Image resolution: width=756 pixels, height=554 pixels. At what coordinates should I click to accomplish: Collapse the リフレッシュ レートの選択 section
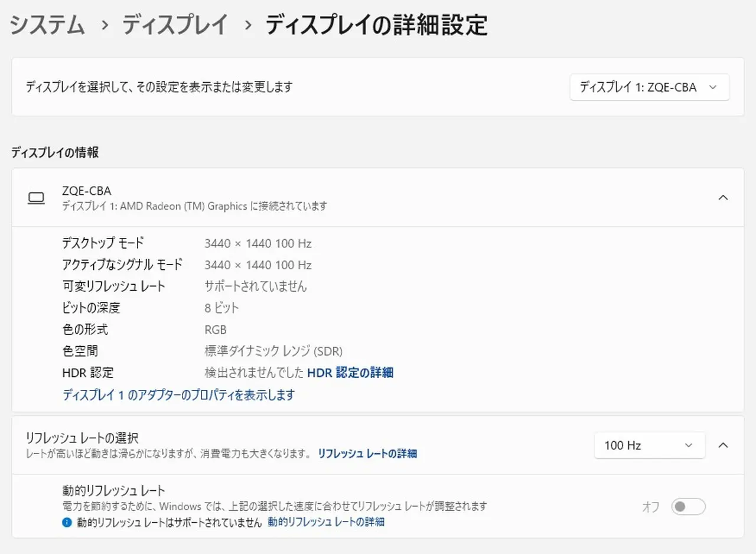(723, 445)
